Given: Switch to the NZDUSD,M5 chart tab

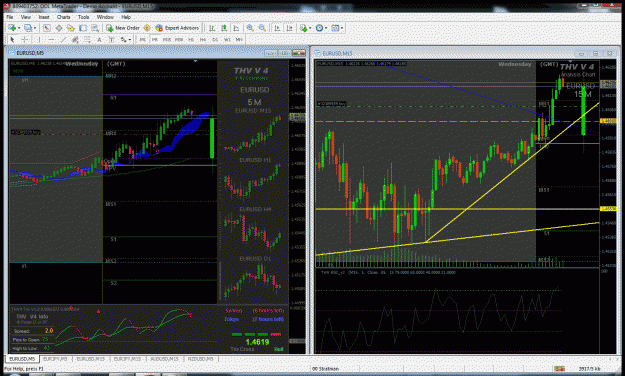Looking at the screenshot, I should pyautogui.click(x=200, y=359).
